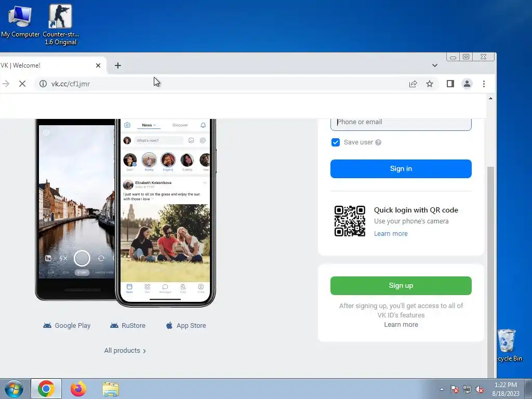Go forward in browser history
Screen dimensions: 532x399
[6, 84]
